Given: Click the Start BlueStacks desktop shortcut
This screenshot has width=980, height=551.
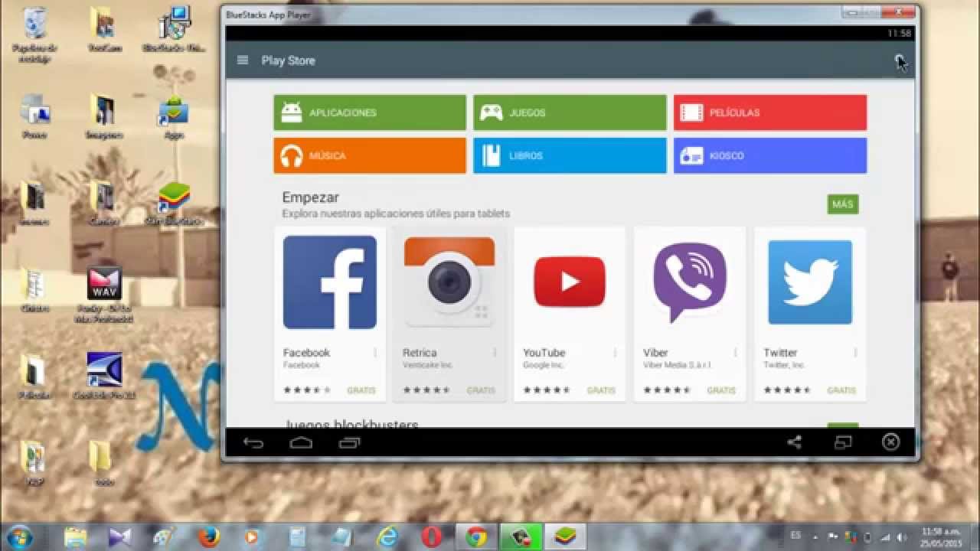Looking at the screenshot, I should 174,204.
